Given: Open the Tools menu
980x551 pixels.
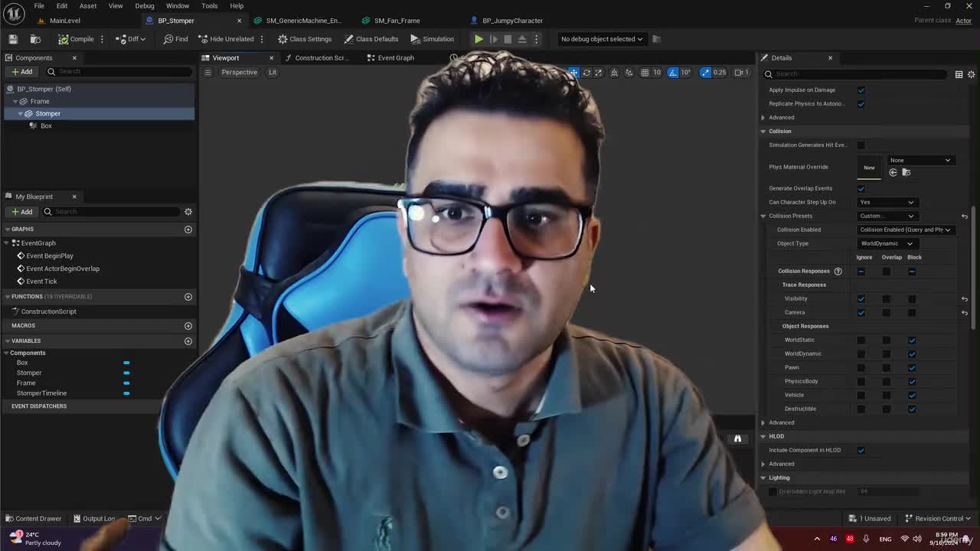Looking at the screenshot, I should pyautogui.click(x=210, y=6).
